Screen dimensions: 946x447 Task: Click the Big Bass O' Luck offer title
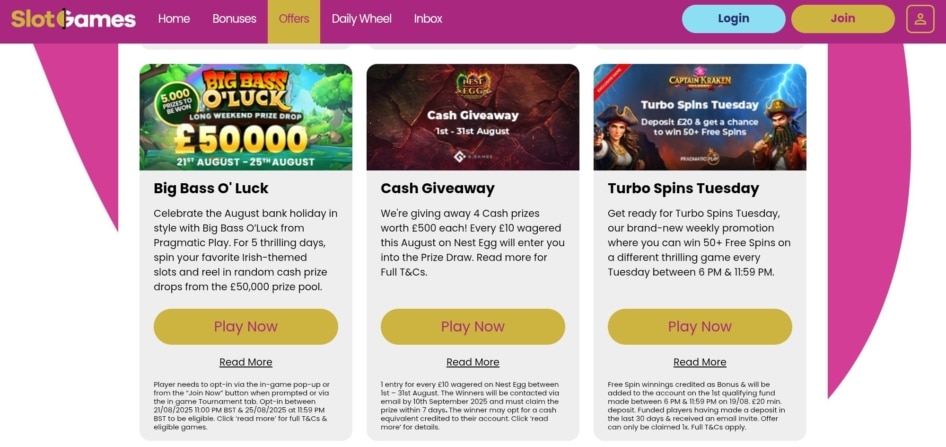(x=211, y=188)
